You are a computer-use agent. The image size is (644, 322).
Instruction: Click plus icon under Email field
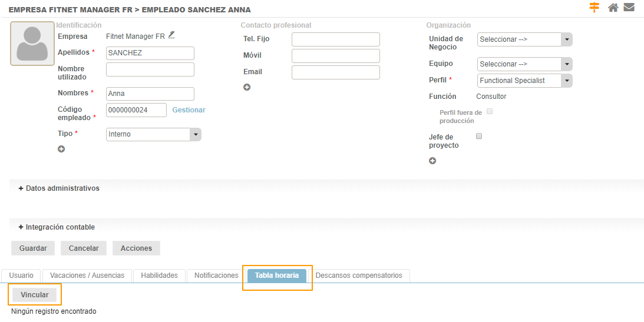point(247,87)
